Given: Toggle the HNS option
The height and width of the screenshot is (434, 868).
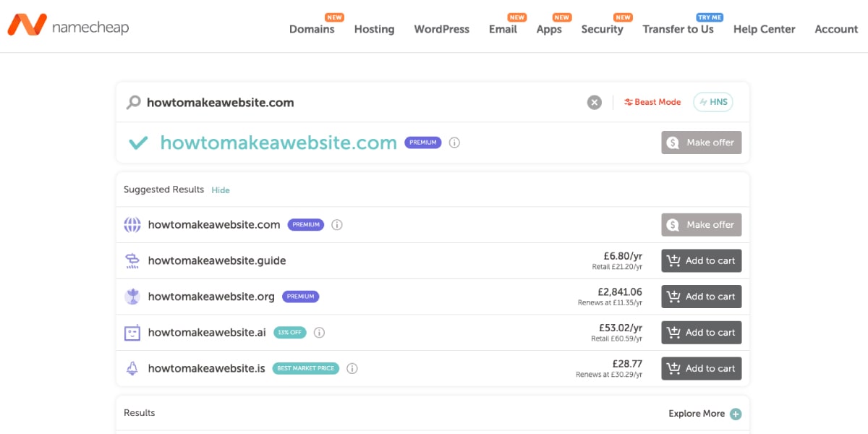Looking at the screenshot, I should coord(713,103).
